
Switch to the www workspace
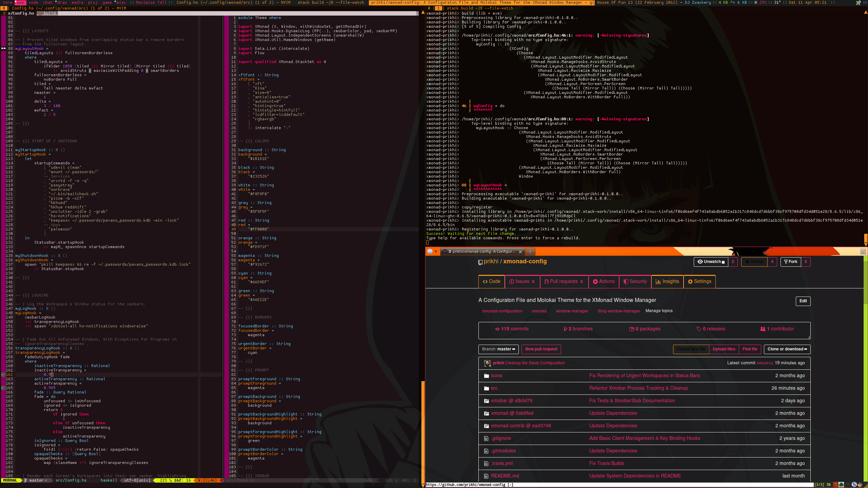[20, 2]
